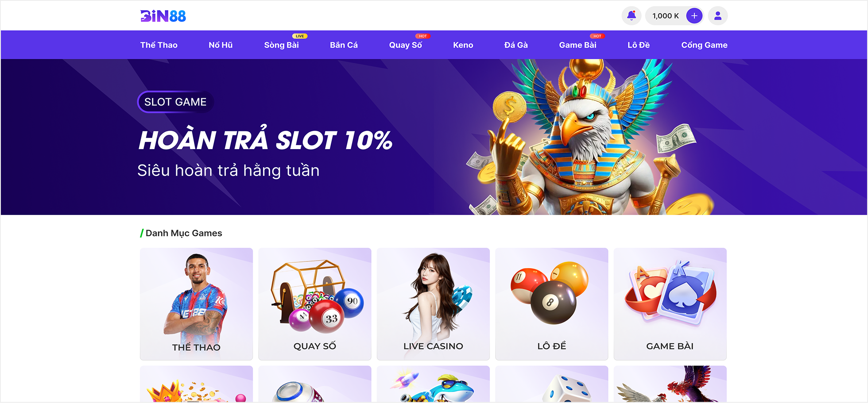Select Sòng Bài live menu item
The height and width of the screenshot is (403, 868).
pyautogui.click(x=282, y=45)
